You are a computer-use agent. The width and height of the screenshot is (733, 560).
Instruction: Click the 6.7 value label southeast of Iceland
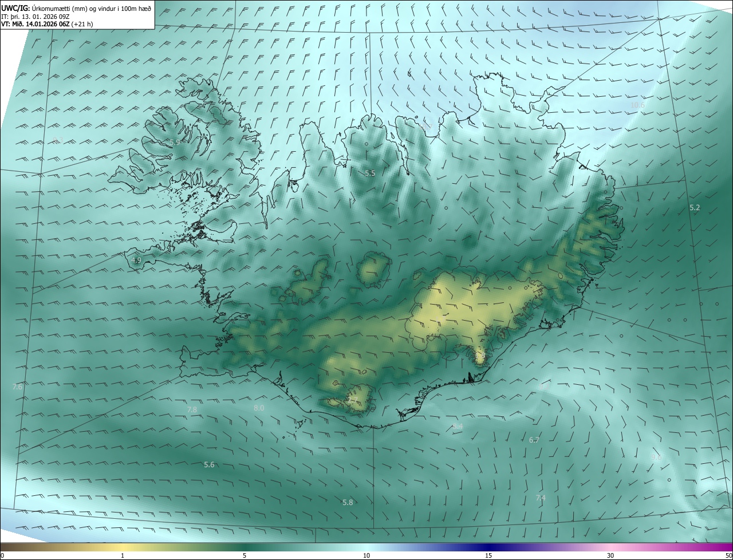pos(534,440)
